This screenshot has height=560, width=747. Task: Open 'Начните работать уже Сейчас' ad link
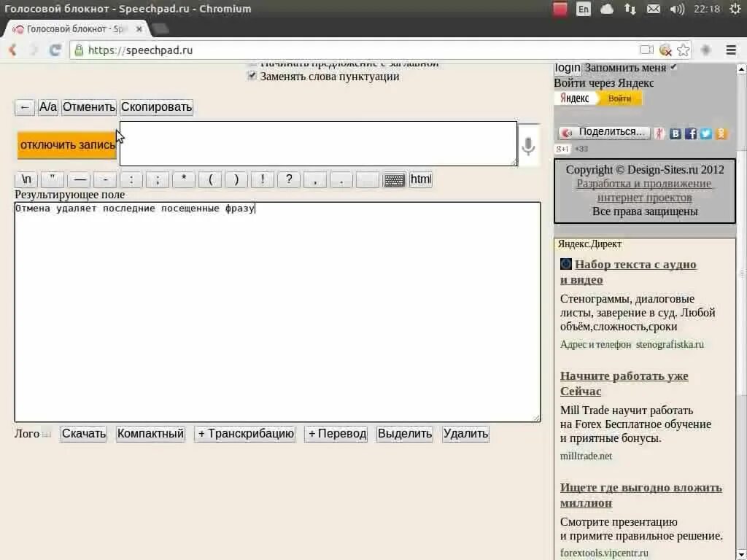coord(624,384)
